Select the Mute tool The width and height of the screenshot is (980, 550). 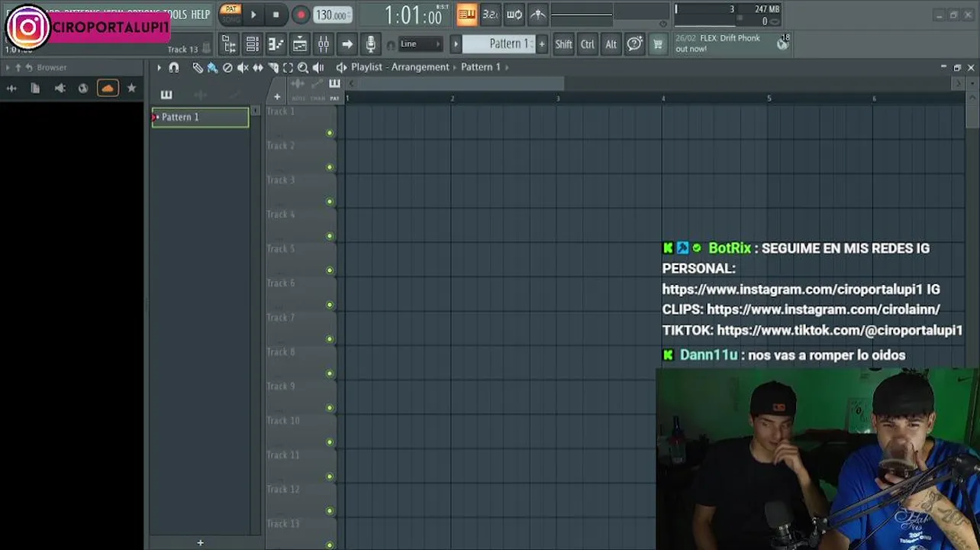(243, 67)
